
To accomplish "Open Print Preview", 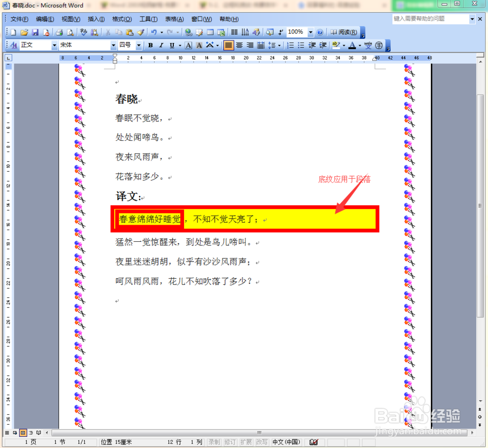I will click(70, 32).
